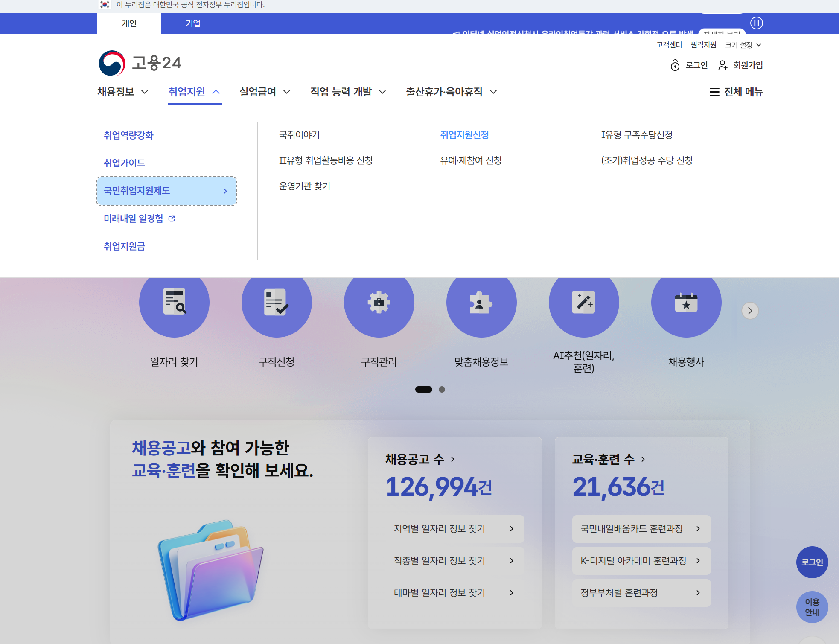Click the 취업지원신청 link
The image size is (839, 644).
(x=465, y=135)
